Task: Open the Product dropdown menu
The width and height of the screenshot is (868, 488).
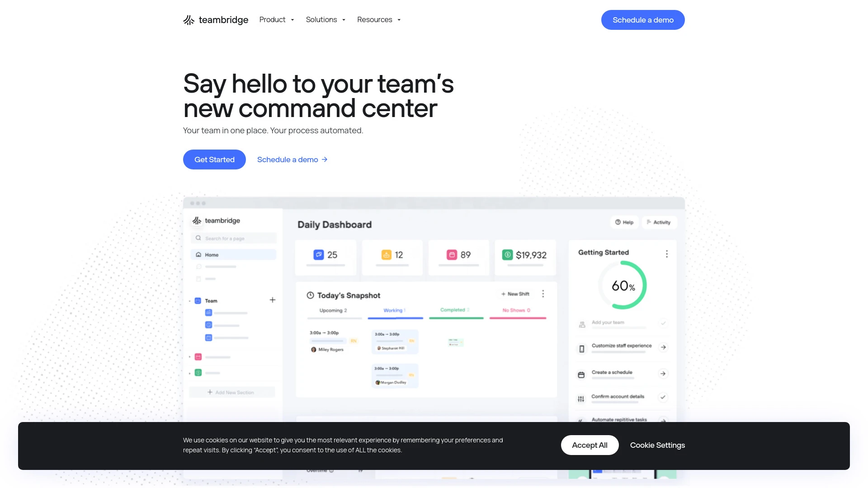Action: point(276,20)
